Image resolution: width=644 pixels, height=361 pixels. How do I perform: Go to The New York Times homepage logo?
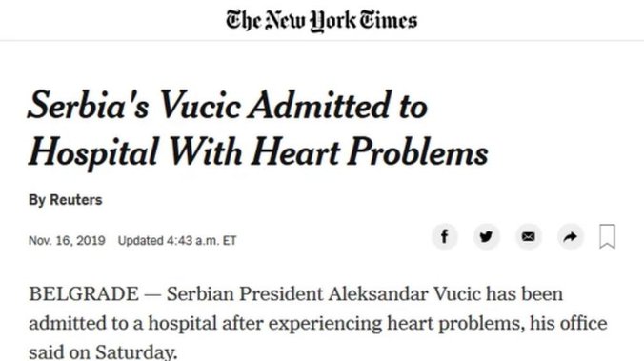point(322,21)
